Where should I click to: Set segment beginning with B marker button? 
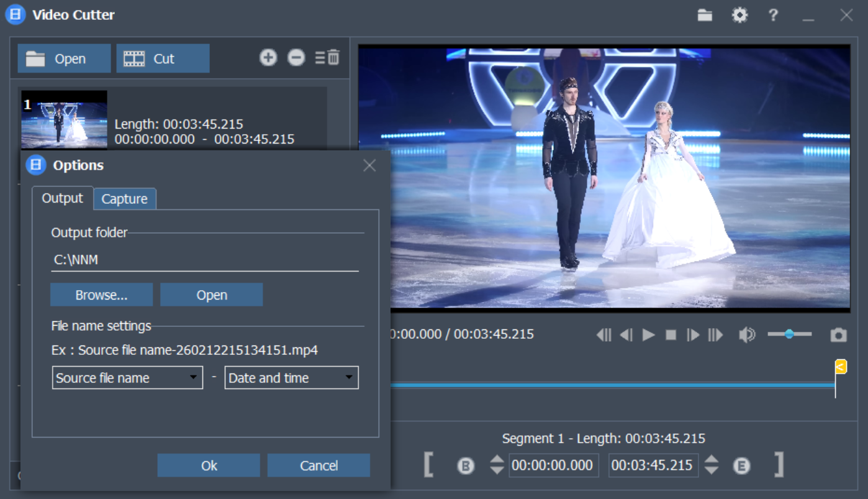click(x=466, y=465)
